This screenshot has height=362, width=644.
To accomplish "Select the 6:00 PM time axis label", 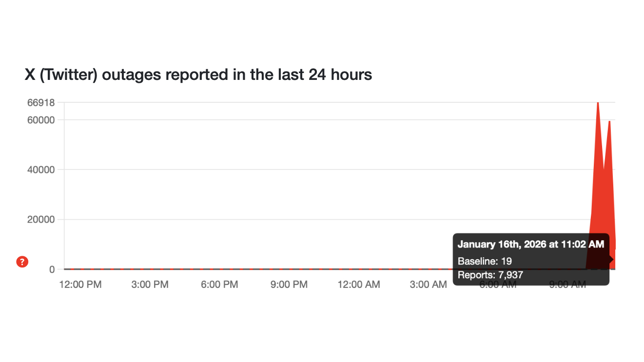I will [x=219, y=285].
